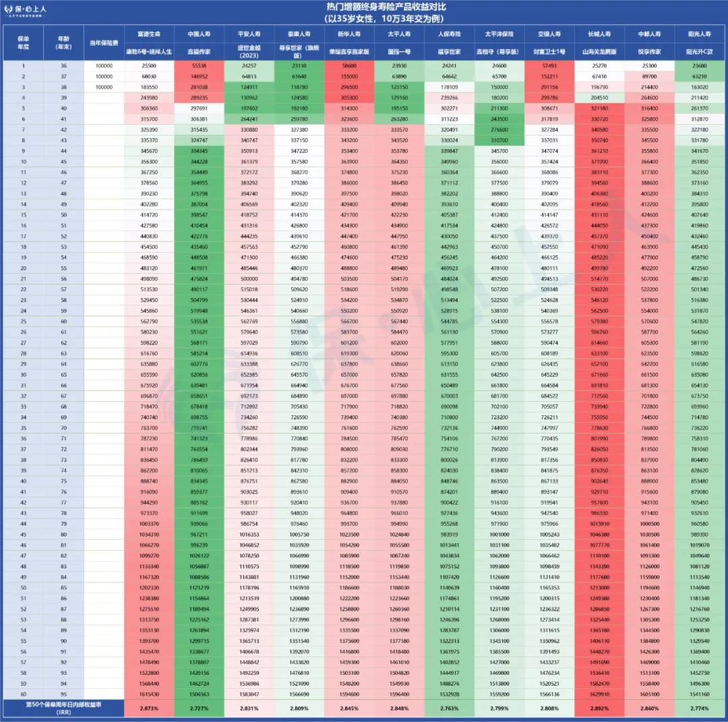Select the 当年保险费 column header

click(x=104, y=42)
